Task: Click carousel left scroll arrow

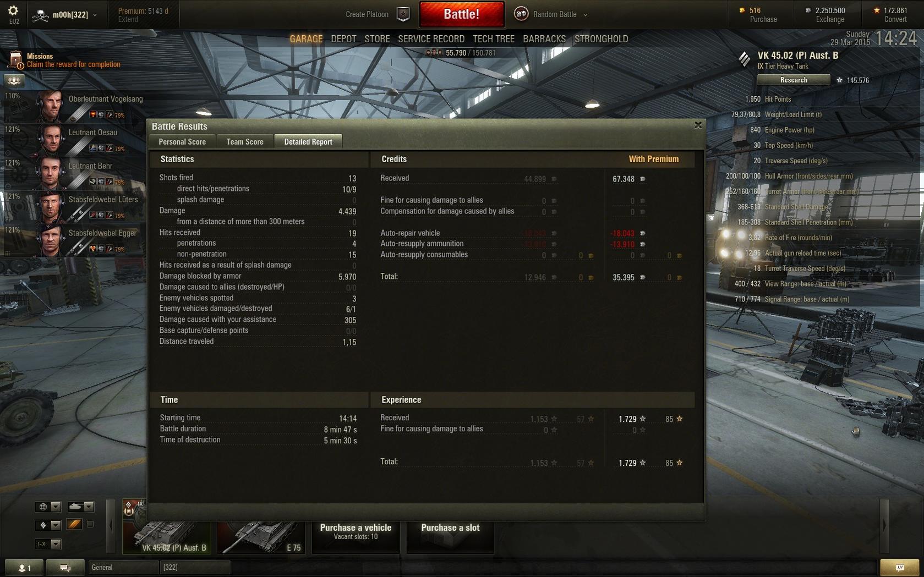Action: (x=111, y=525)
